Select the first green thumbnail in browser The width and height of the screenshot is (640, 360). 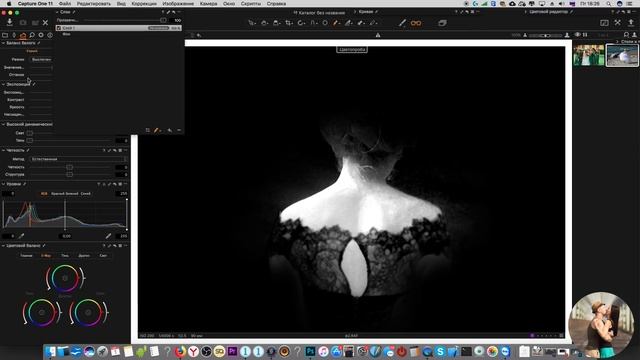589,55
